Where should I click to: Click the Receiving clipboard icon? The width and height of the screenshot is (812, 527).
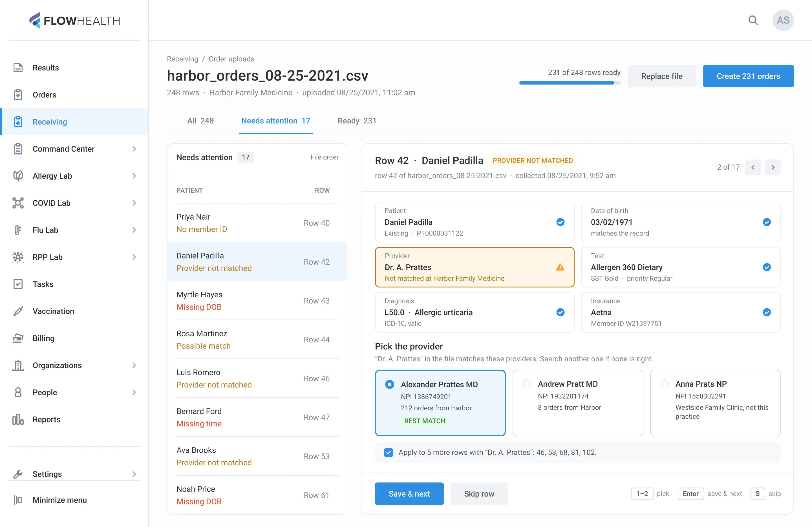coord(18,122)
